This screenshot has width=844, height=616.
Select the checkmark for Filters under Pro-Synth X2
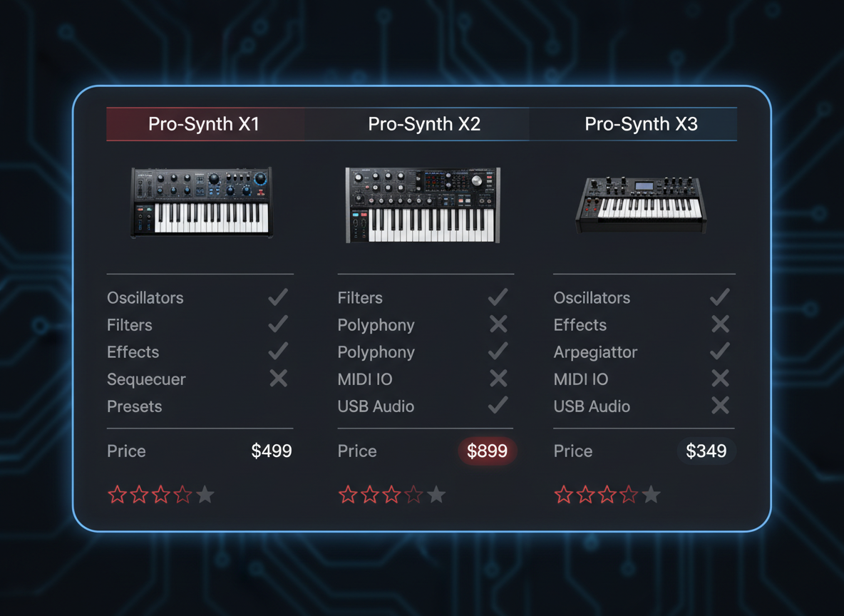click(498, 297)
